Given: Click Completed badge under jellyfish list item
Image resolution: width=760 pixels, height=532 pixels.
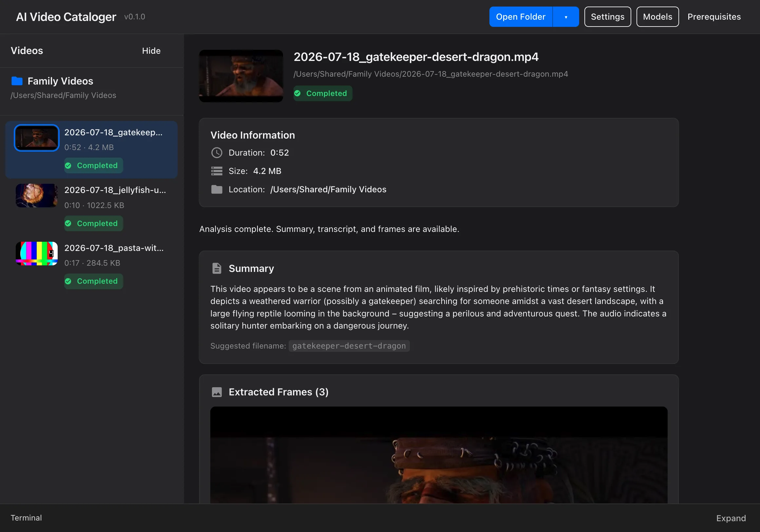Looking at the screenshot, I should coord(93,223).
